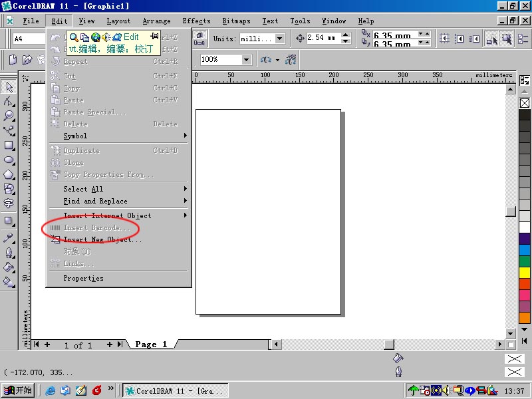Select the Eyedropper tool
Image resolution: width=532 pixels, height=399 pixels.
[x=9, y=238]
